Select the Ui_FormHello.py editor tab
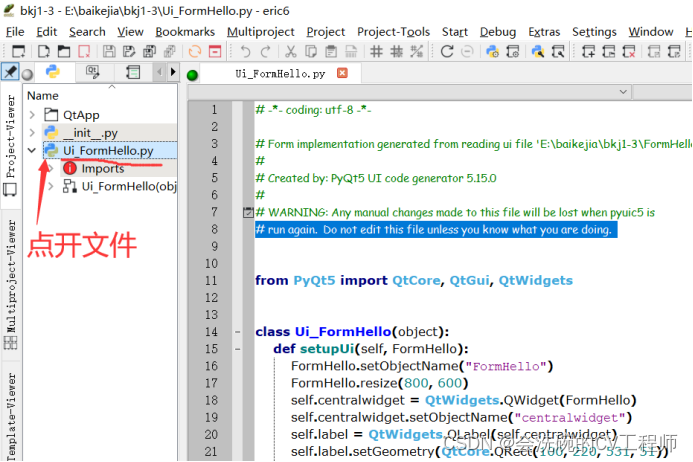Viewport: 693px width, 462px height. point(280,73)
